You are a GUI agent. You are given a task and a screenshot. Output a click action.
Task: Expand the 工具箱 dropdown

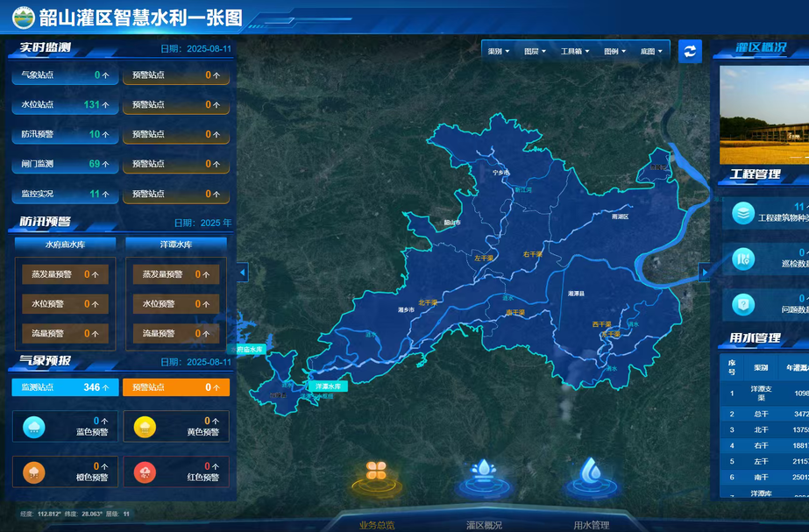[574, 52]
